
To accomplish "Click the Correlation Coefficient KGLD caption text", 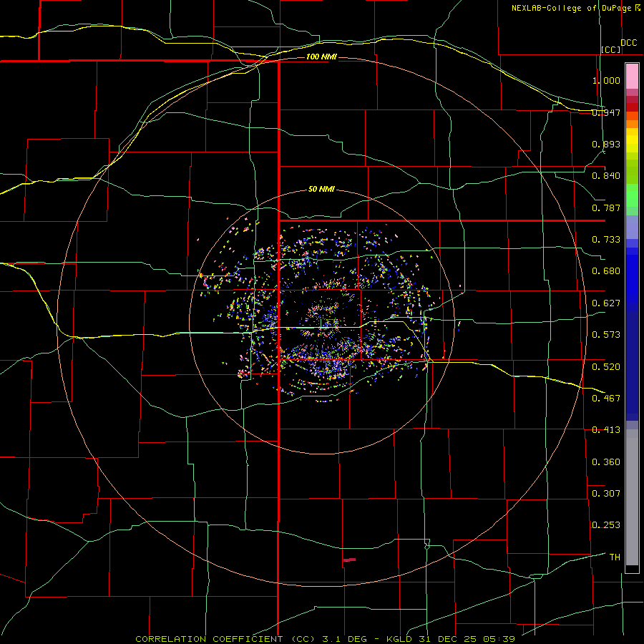I will (325, 639).
